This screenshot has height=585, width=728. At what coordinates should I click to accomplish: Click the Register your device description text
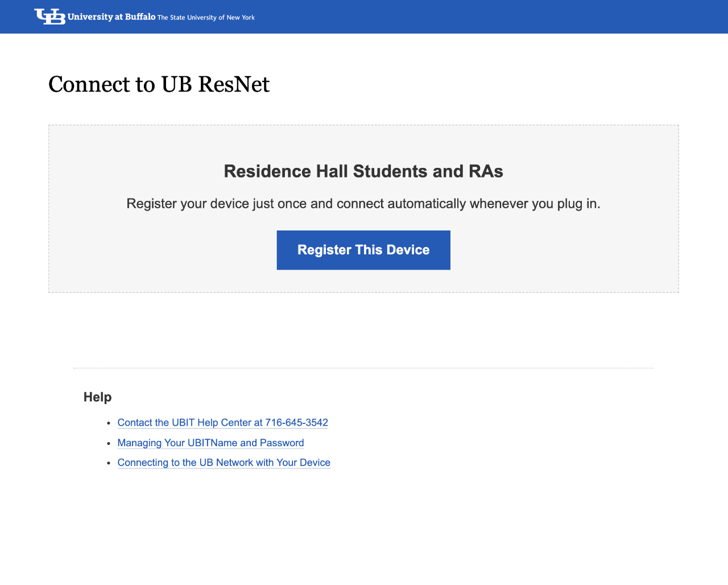363,204
